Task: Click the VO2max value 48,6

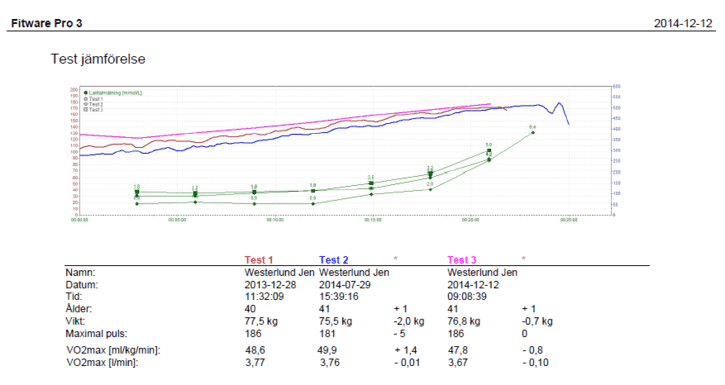Action: [x=255, y=350]
